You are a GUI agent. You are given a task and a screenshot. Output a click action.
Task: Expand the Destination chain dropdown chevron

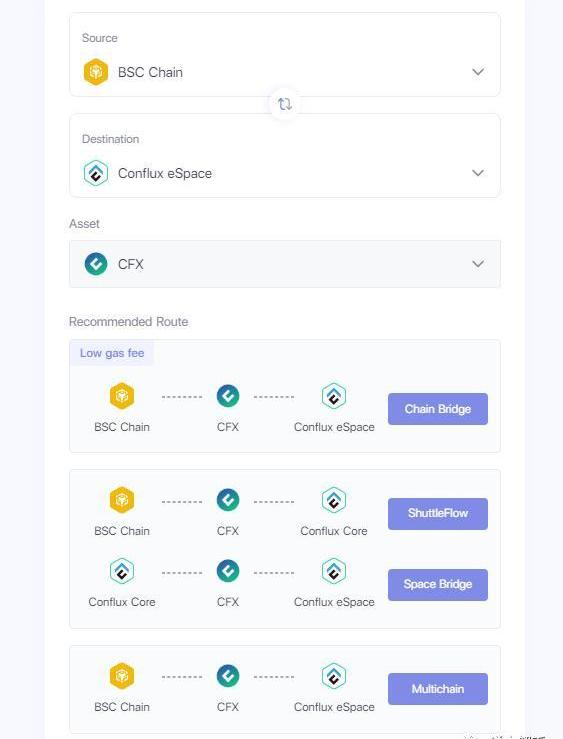(478, 173)
